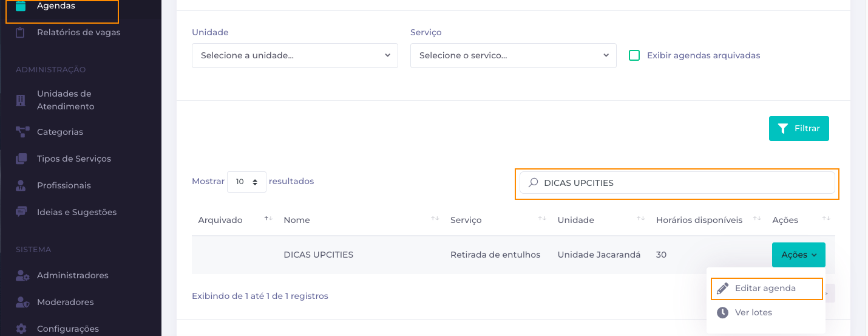The width and height of the screenshot is (868, 336).
Task: Click the Categorias hierarchy icon
Action: point(22,132)
